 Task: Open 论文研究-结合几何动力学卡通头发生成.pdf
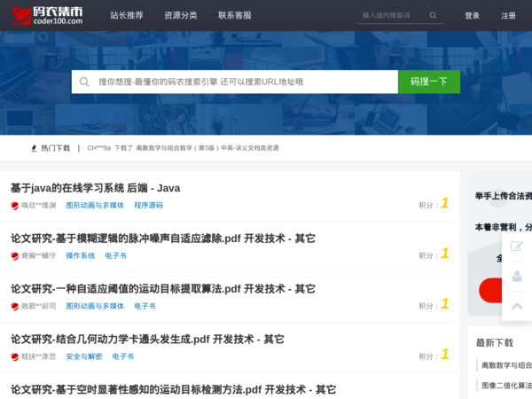pos(147,340)
